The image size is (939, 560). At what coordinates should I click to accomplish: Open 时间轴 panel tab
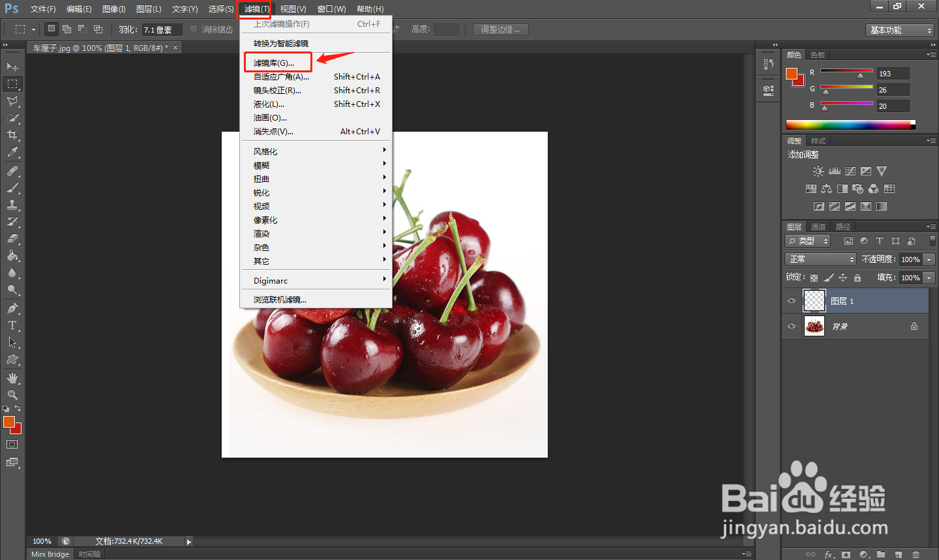(89, 554)
